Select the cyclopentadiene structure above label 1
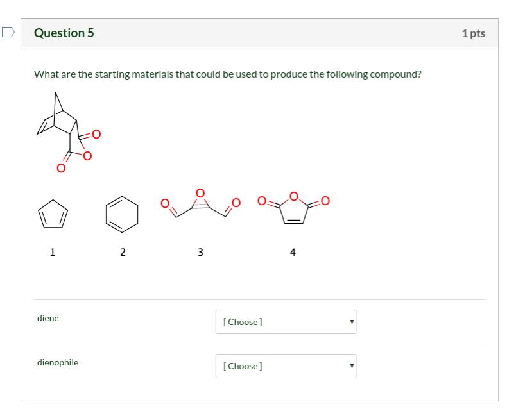The height and width of the screenshot is (420, 525). click(52, 215)
